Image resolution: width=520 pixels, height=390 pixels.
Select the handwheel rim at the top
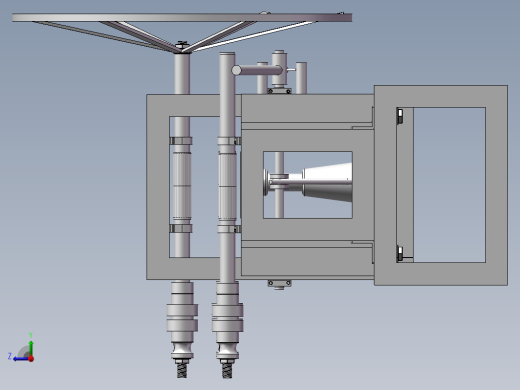182,18
